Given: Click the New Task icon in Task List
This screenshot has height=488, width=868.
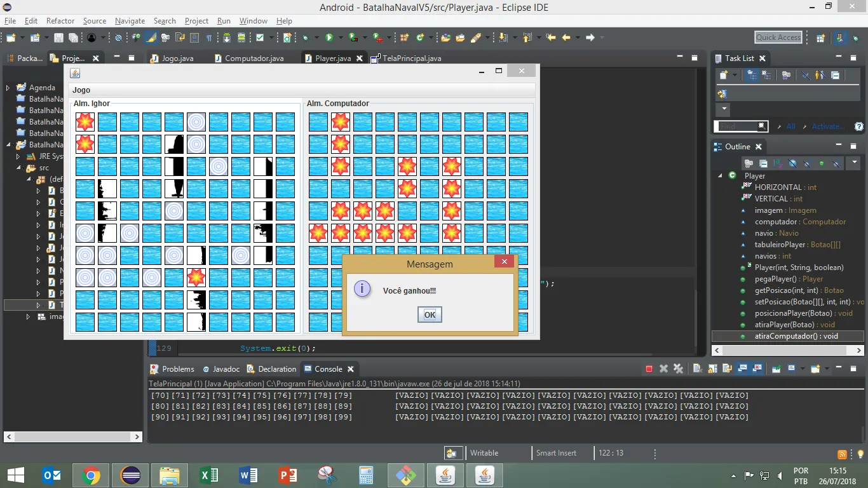Looking at the screenshot, I should coord(723,76).
